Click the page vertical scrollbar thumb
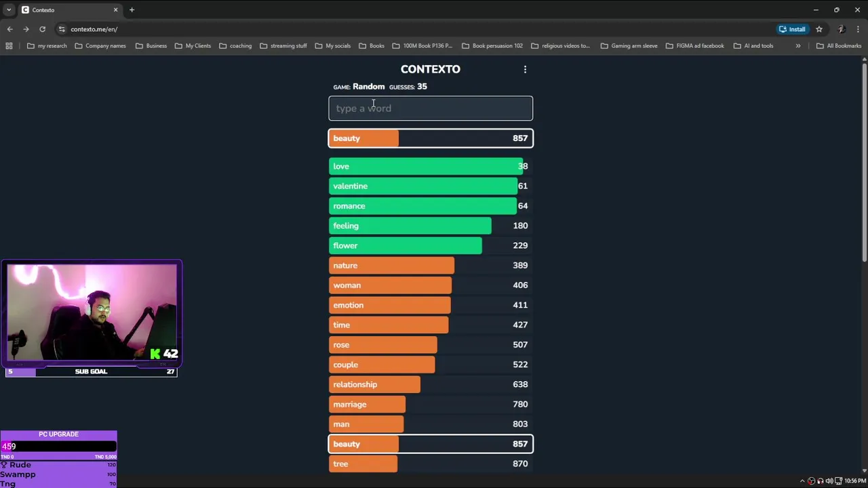Image resolution: width=868 pixels, height=488 pixels. click(864, 163)
